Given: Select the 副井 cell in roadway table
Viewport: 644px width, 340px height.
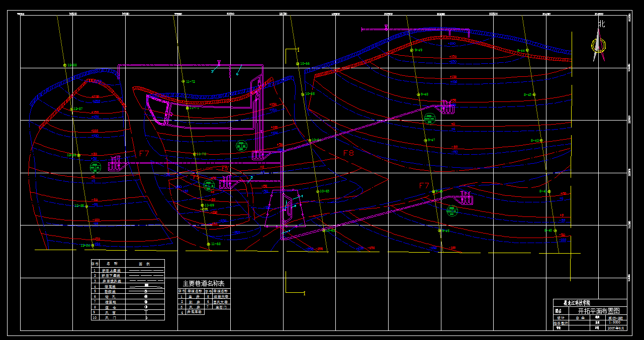Looking at the screenshot, I should coord(195,302).
